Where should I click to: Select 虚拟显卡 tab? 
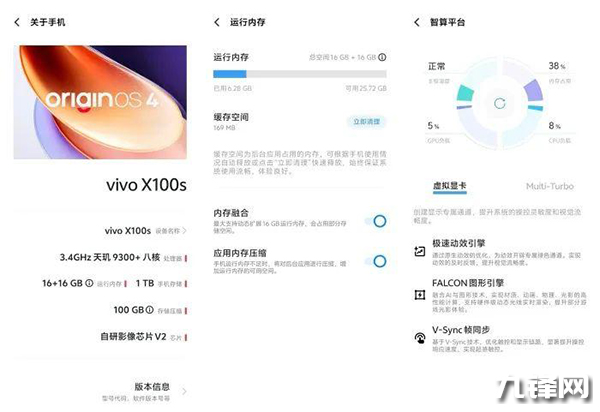point(450,186)
